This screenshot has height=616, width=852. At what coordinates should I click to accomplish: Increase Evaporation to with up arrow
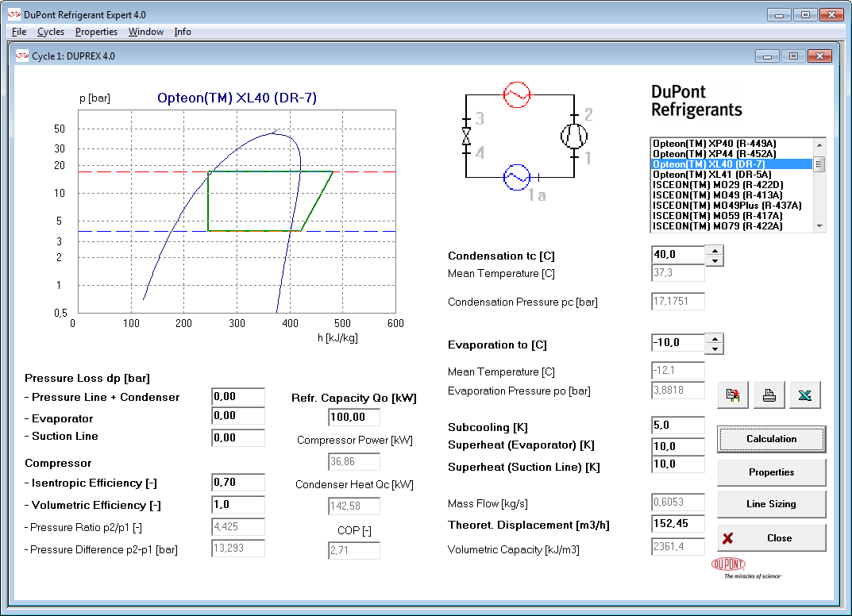point(715,338)
